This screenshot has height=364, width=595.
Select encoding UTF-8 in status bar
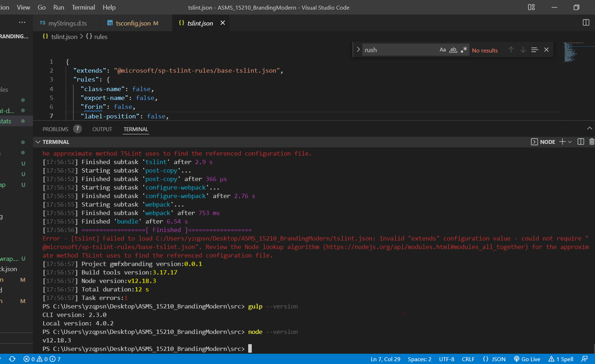coord(447,359)
